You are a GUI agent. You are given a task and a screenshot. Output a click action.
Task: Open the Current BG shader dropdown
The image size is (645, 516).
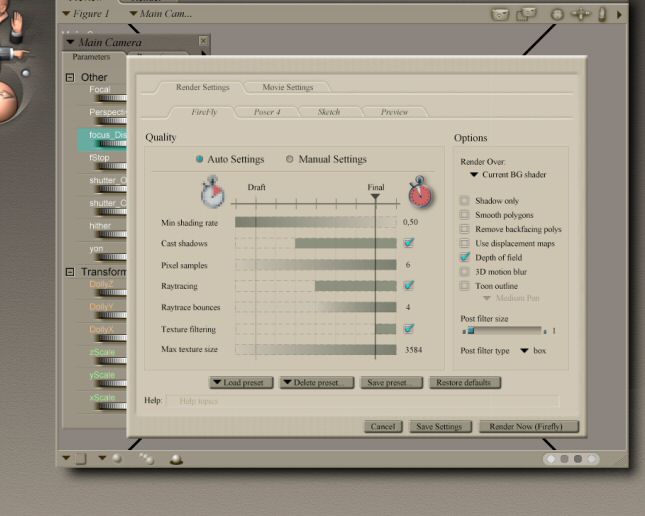(508, 174)
